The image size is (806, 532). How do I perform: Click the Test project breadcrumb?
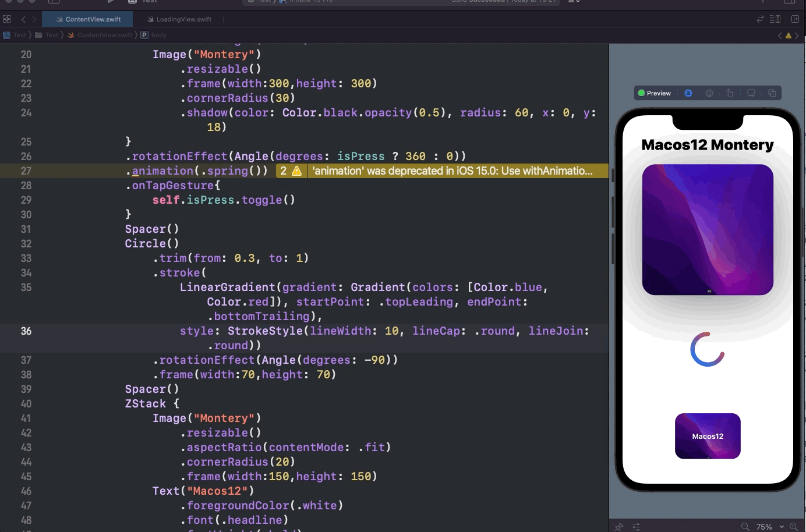(15, 35)
